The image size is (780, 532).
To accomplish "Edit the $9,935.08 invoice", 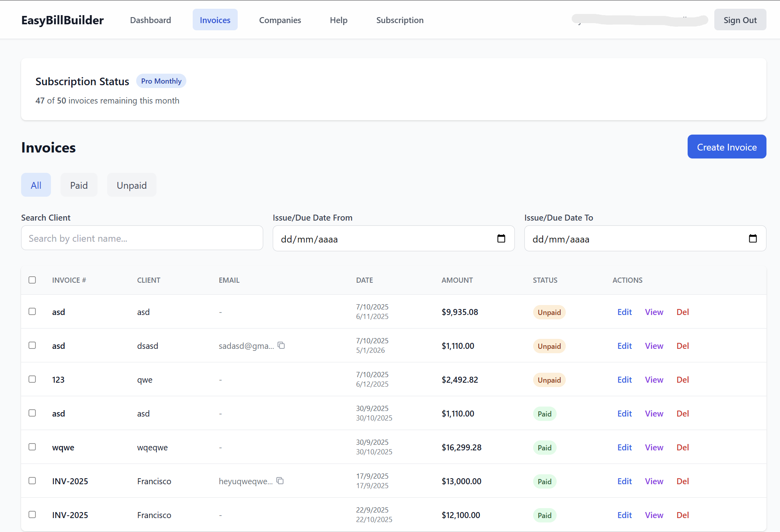I will point(624,312).
